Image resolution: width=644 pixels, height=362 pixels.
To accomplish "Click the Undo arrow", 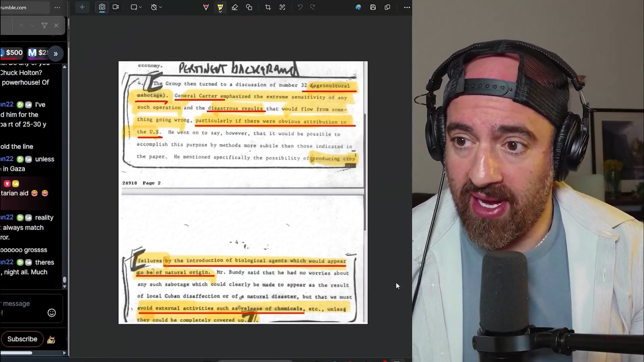I will tap(300, 7).
